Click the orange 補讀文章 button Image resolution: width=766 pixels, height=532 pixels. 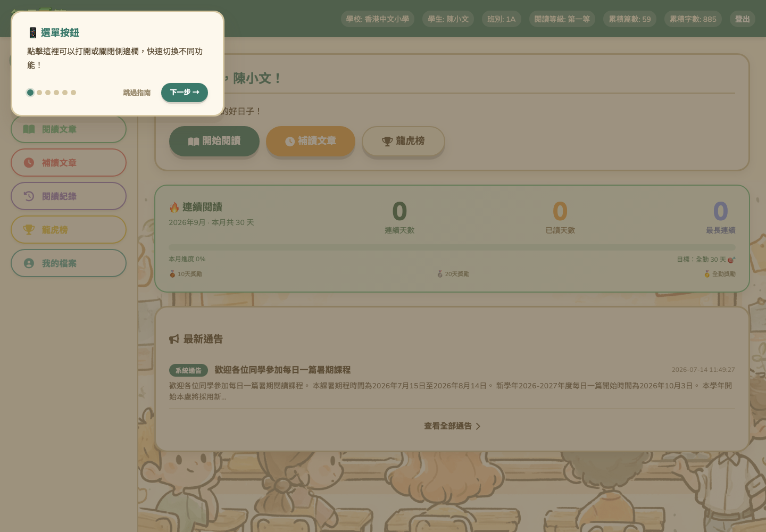point(311,141)
